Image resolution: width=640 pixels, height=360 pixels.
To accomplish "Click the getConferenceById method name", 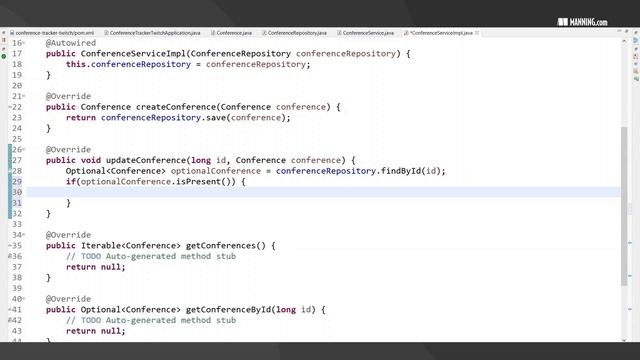I will (229, 309).
